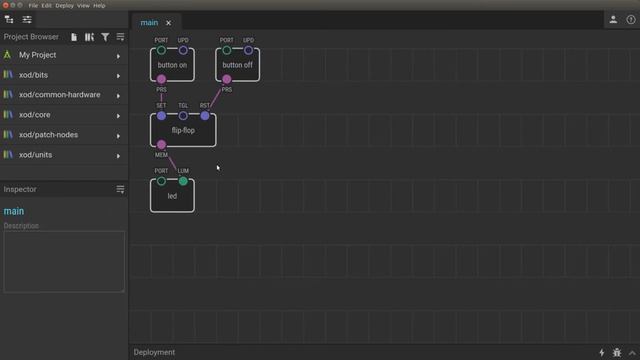This screenshot has width=640, height=360.
Task: Open the File menu
Action: 33,5
